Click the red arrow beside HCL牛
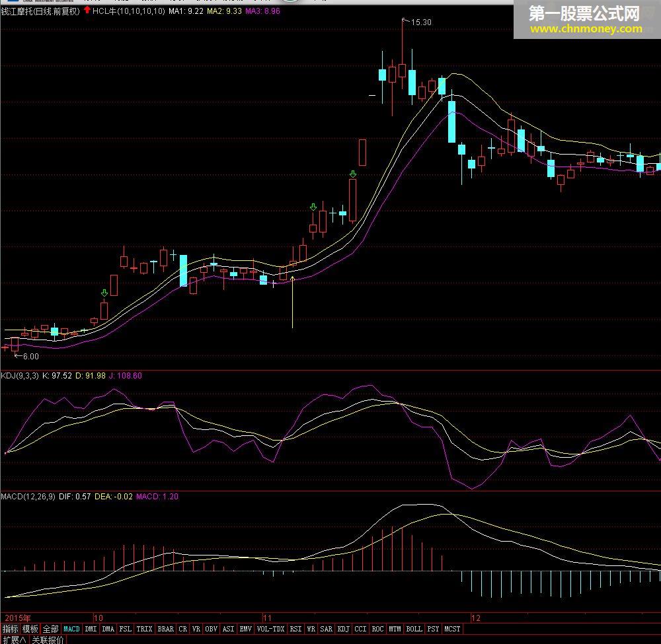661x644 pixels. pyautogui.click(x=87, y=10)
